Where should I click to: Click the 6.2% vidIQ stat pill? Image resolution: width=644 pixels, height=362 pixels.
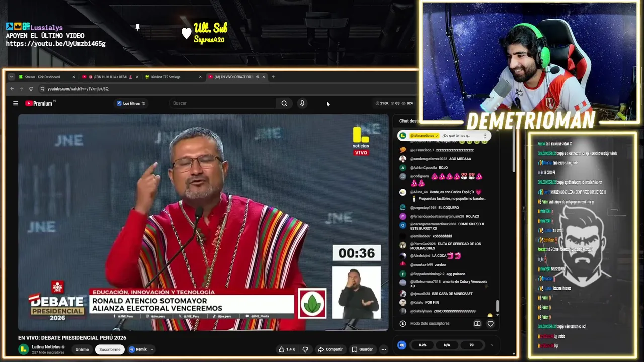(422, 345)
